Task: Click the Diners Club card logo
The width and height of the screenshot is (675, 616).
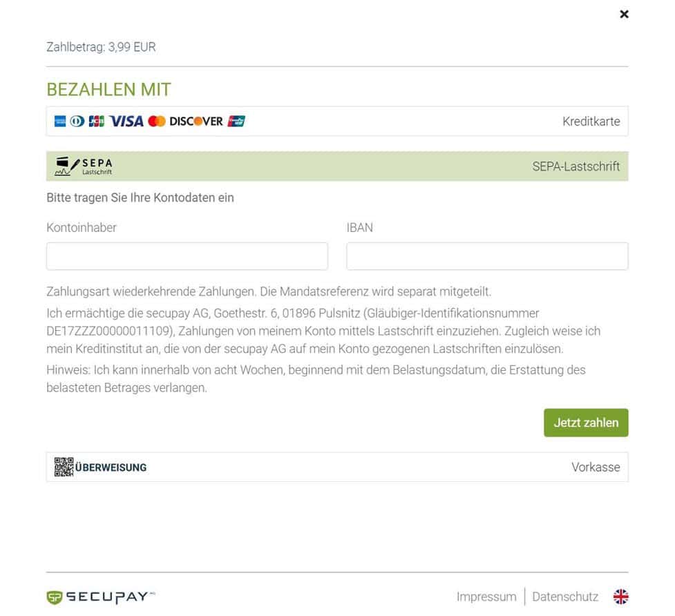Action: (x=77, y=122)
